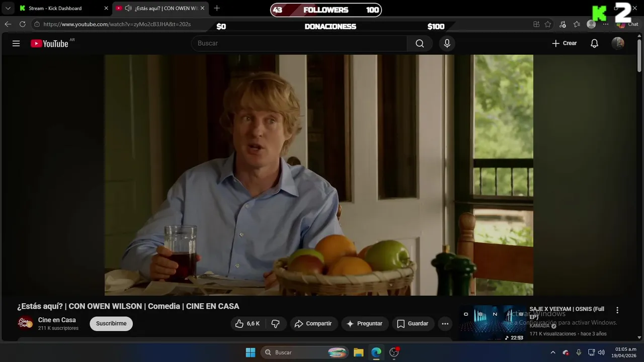
Task: Click the browser address bar URL
Action: [x=117, y=24]
